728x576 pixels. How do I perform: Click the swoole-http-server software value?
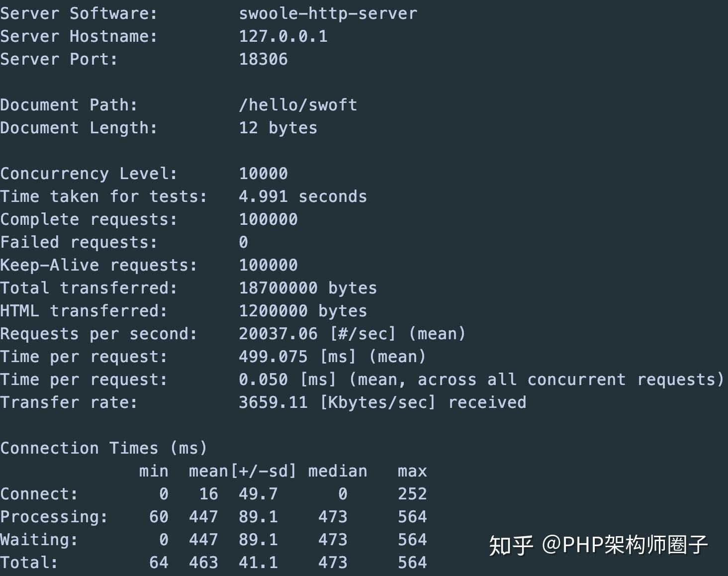pos(328,13)
